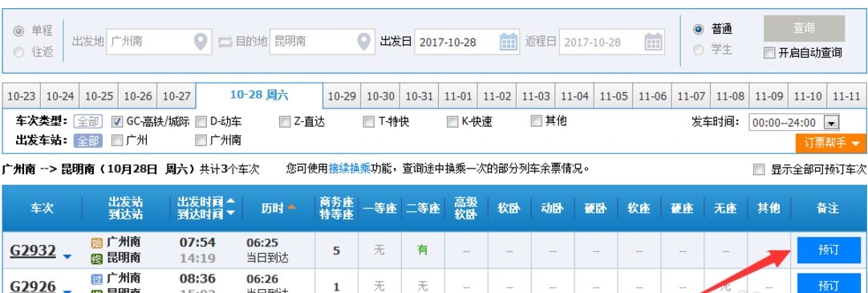The width and height of the screenshot is (868, 293).
Task: Check Z-直达 train type
Action: (x=285, y=121)
